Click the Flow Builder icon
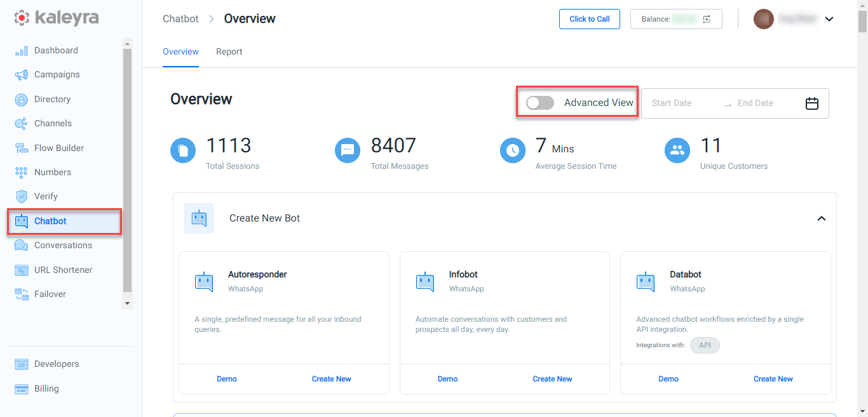The width and height of the screenshot is (868, 417). (x=22, y=148)
